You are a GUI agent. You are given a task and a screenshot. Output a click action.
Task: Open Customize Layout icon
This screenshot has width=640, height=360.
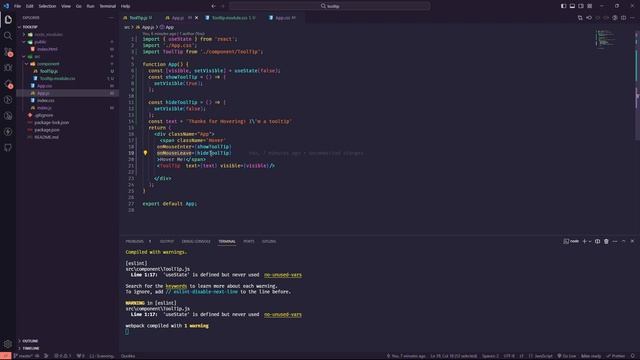pyautogui.click(x=590, y=6)
